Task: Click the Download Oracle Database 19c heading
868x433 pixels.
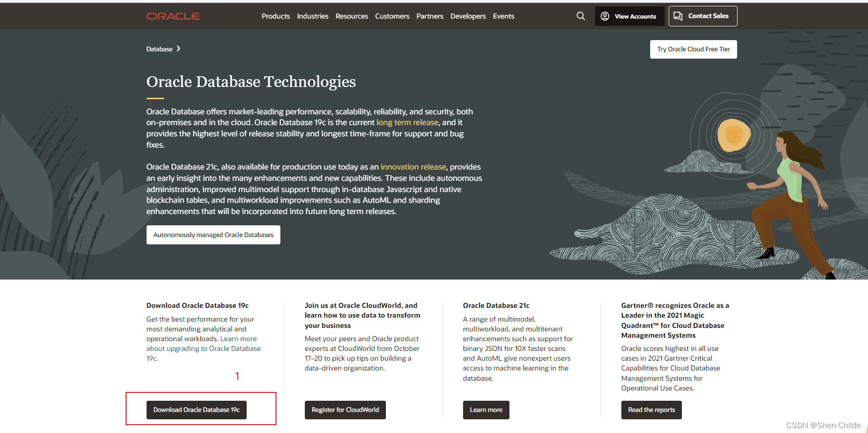Action: [x=197, y=305]
